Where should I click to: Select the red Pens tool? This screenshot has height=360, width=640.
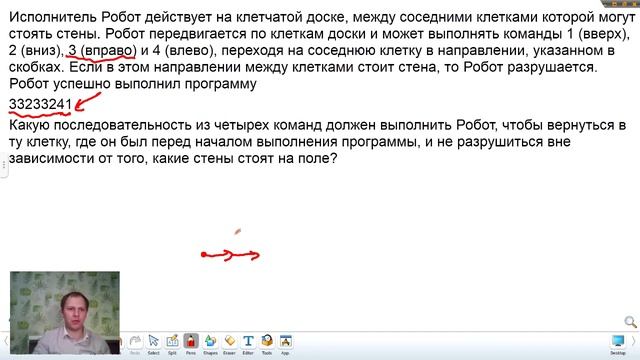click(x=191, y=342)
